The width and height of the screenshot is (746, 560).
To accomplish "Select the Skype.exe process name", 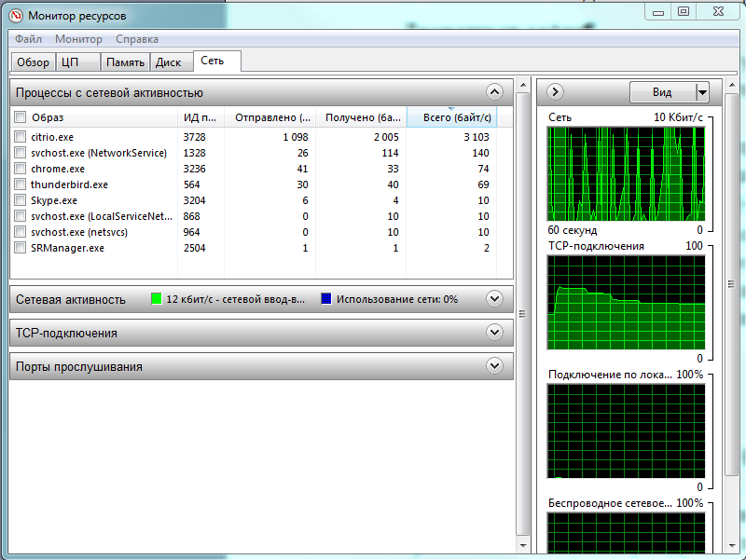I will point(54,200).
